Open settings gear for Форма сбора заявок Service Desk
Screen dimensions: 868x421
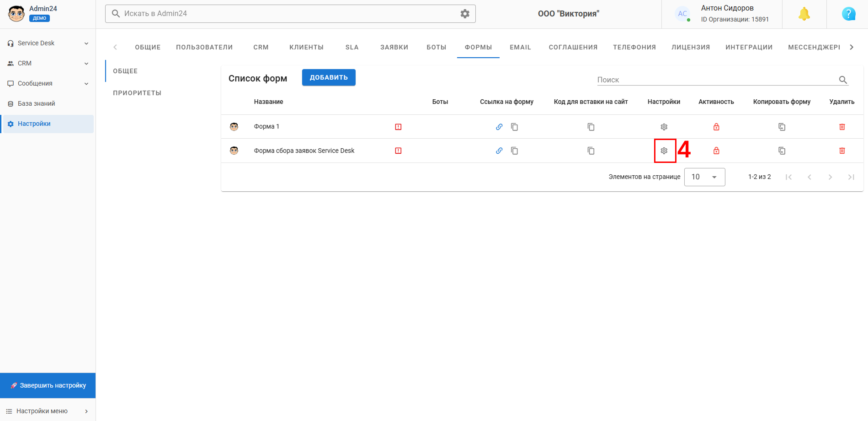click(664, 151)
